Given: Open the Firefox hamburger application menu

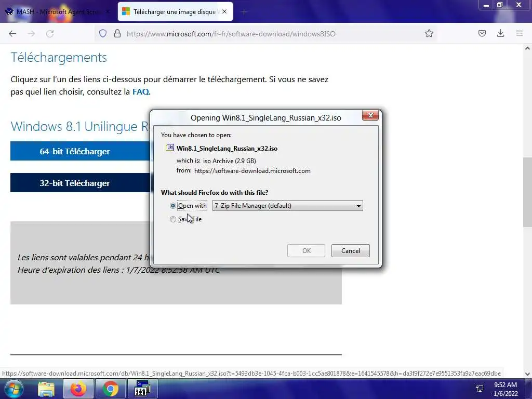Looking at the screenshot, I should coord(519,33).
